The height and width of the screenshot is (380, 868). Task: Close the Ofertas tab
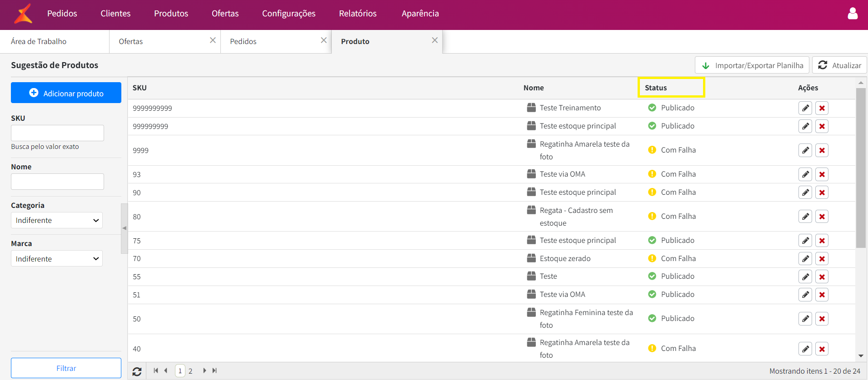coord(213,40)
